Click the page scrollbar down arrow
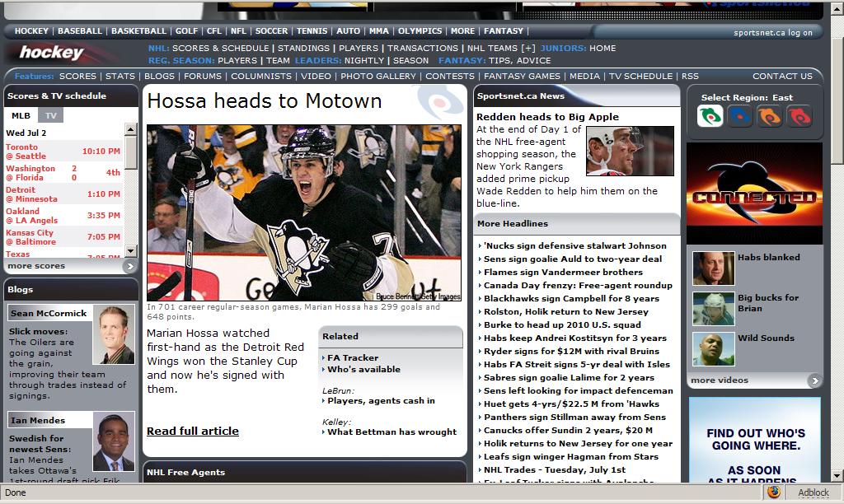 837,476
